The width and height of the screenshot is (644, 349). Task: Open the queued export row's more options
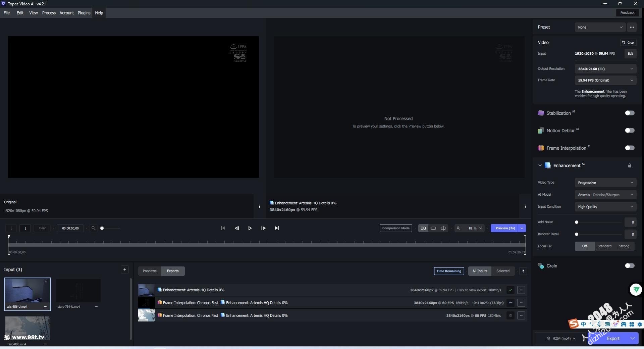521,315
